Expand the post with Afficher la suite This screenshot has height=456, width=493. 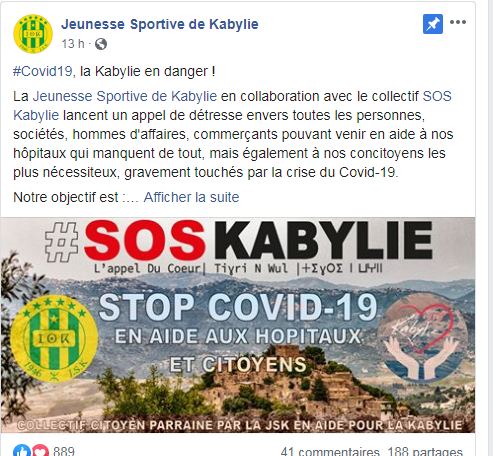coord(191,197)
